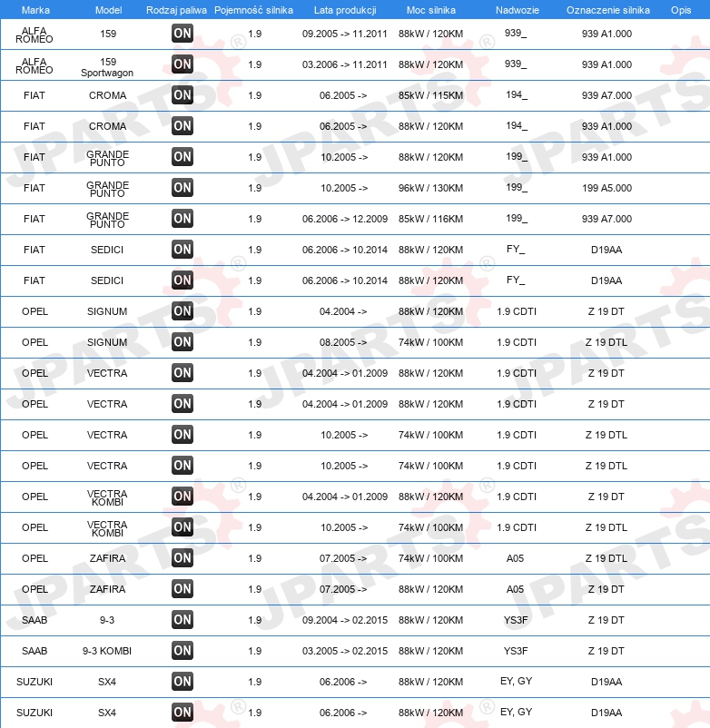Select engine code '199 A5.000'
710x728 pixels.
[606, 188]
